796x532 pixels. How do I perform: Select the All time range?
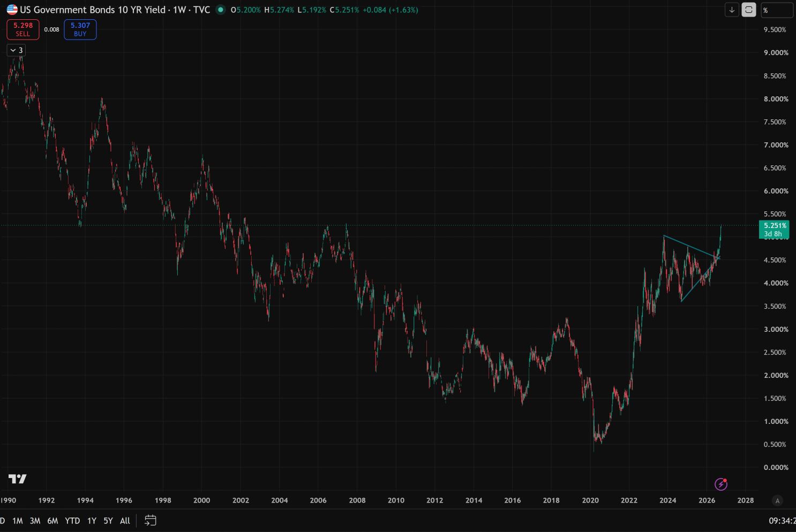(x=125, y=521)
